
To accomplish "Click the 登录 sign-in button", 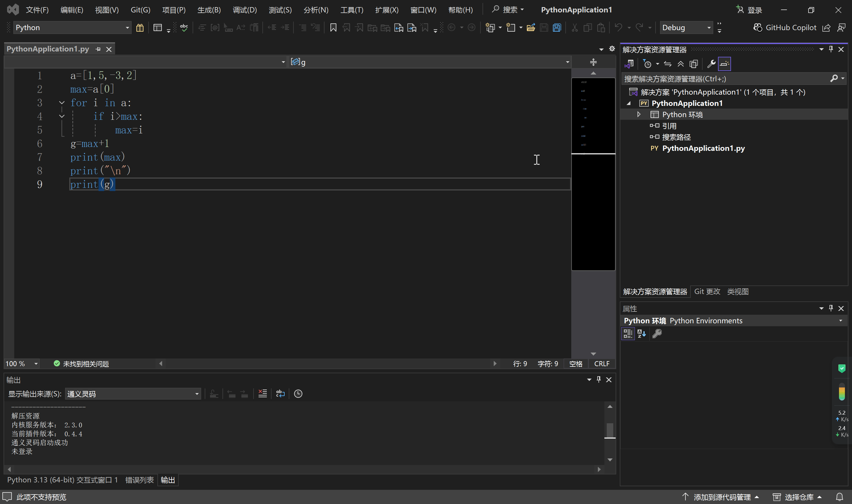I will coord(749,10).
